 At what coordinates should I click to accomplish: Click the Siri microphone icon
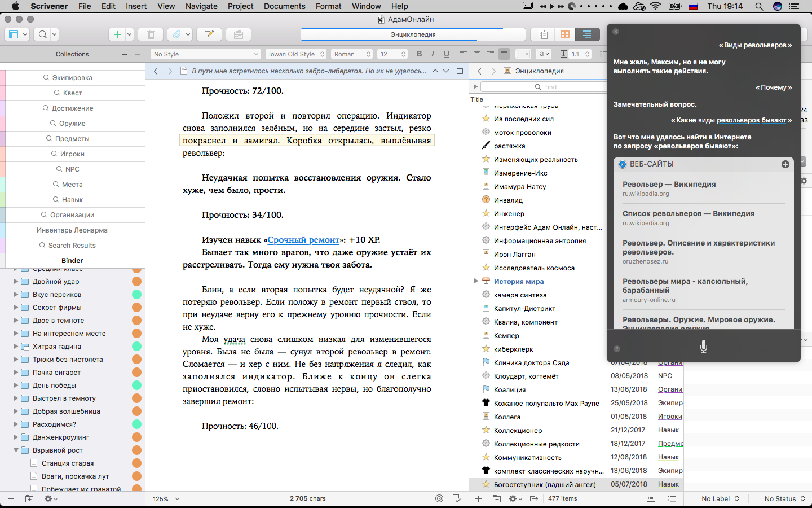pyautogui.click(x=703, y=347)
